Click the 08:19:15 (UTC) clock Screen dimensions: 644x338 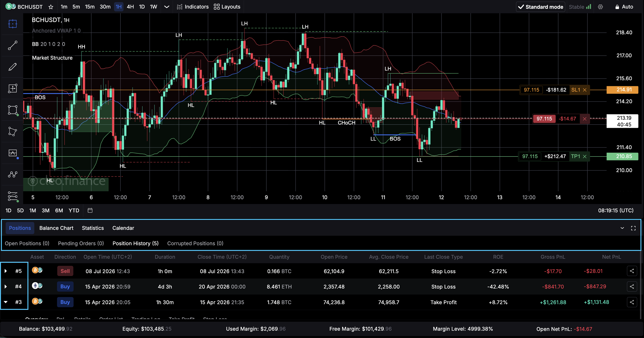616,210
